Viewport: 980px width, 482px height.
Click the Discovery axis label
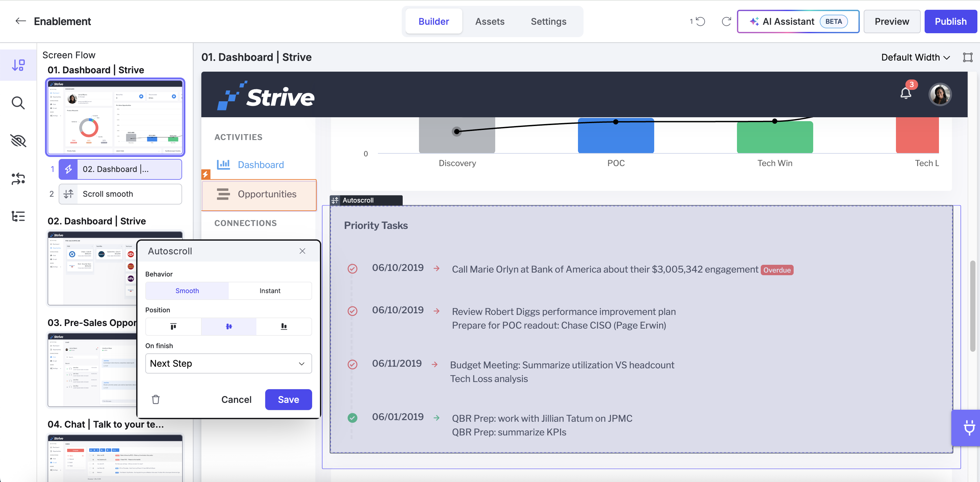pyautogui.click(x=457, y=163)
